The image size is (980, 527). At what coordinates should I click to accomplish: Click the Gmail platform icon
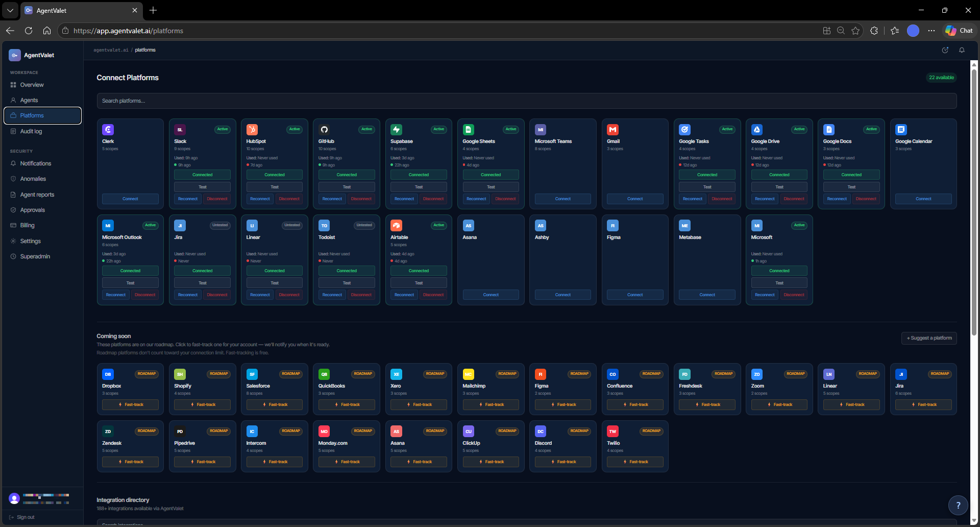coord(612,130)
